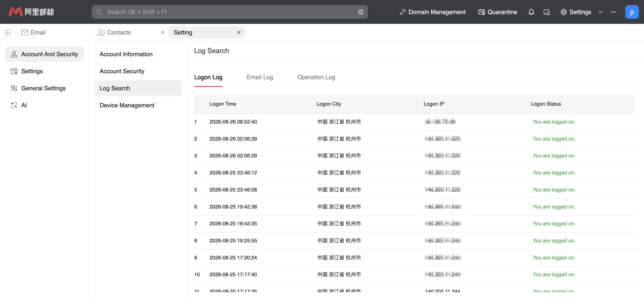The height and width of the screenshot is (299, 644).
Task: Switch to the Contacts tab
Action: click(x=114, y=32)
